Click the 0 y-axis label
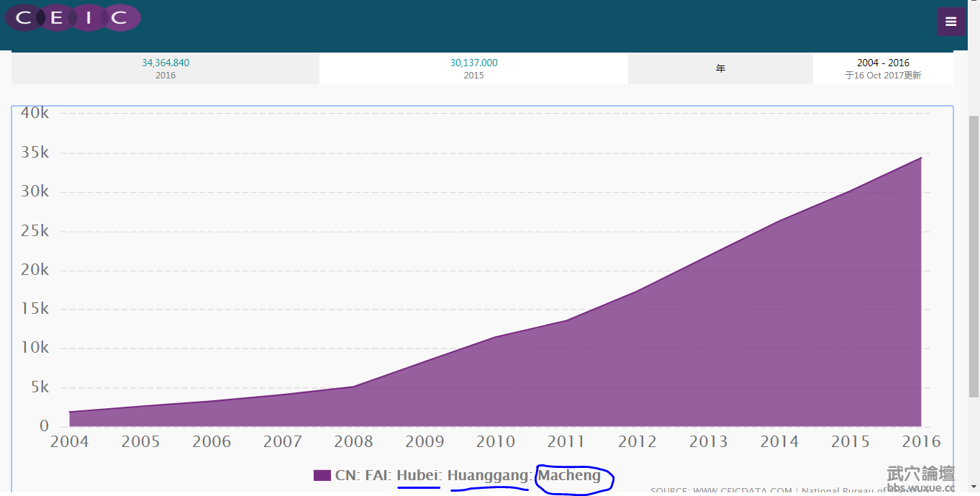 45,426
